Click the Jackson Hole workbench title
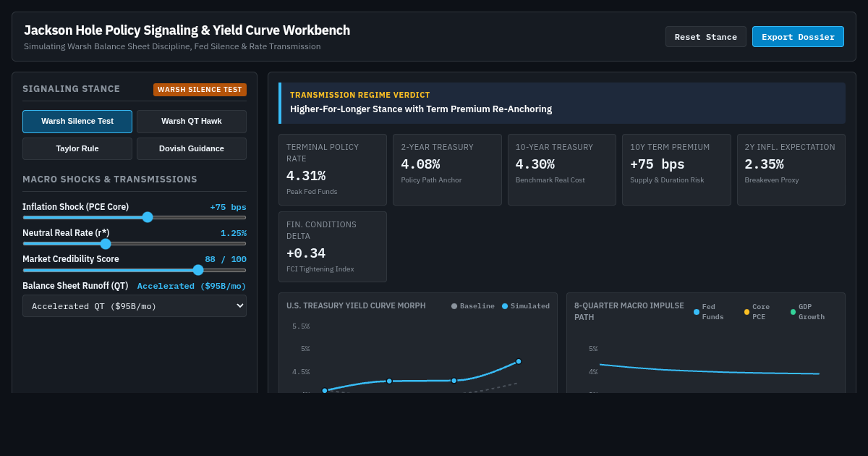The height and width of the screenshot is (456, 868). tap(187, 30)
